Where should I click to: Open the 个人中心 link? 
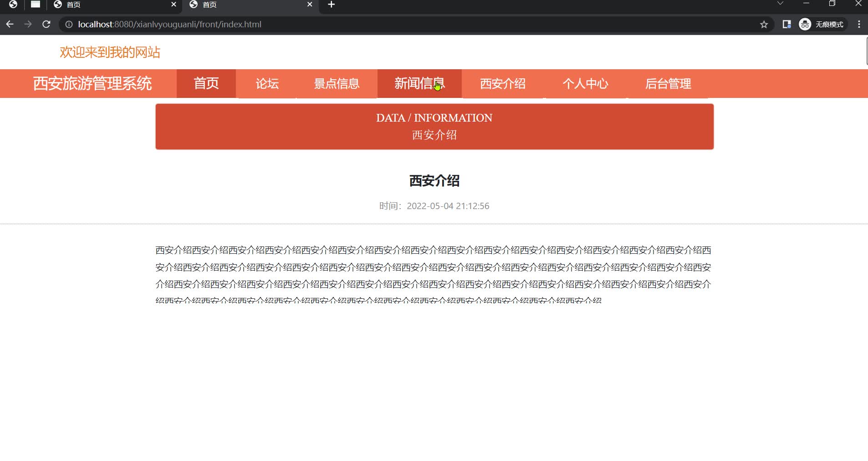pyautogui.click(x=586, y=83)
